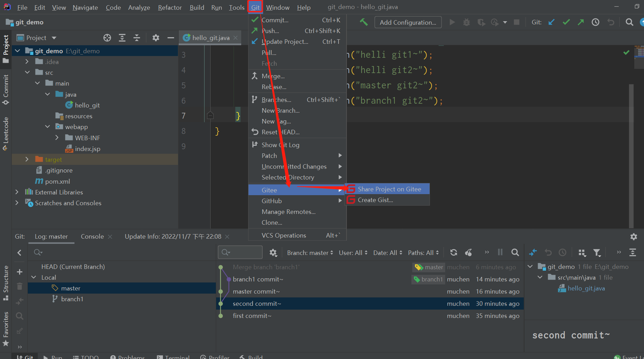Select branch1 in branches tree
The width and height of the screenshot is (644, 359).
click(x=72, y=299)
